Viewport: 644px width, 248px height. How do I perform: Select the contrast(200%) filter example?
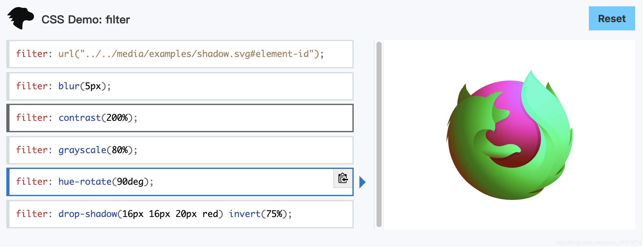click(x=180, y=118)
